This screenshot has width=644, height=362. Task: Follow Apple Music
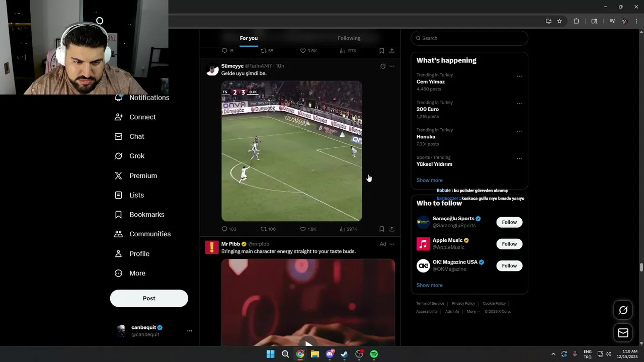coord(509,244)
